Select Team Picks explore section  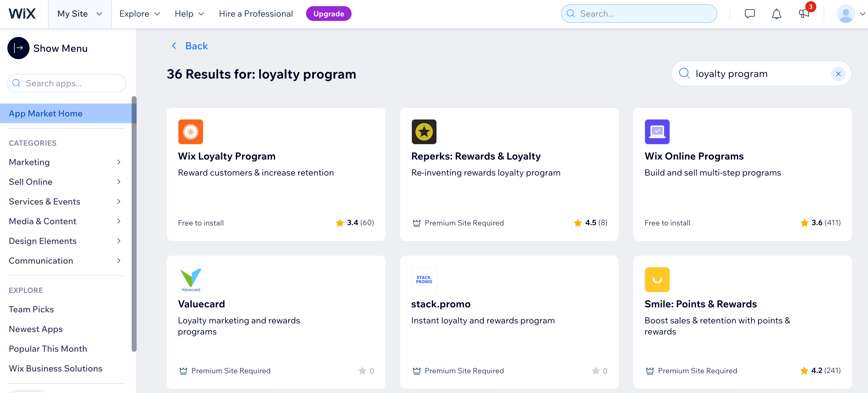click(x=31, y=309)
